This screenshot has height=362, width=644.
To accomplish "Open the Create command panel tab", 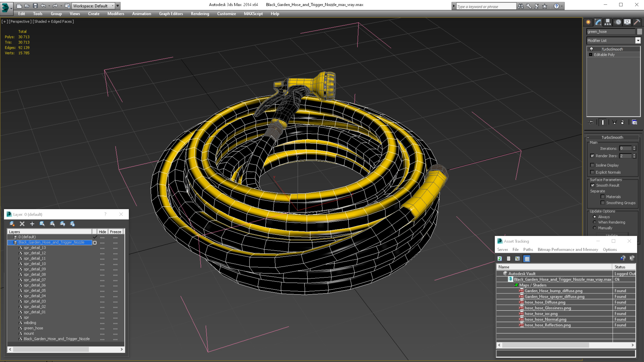I will click(588, 22).
